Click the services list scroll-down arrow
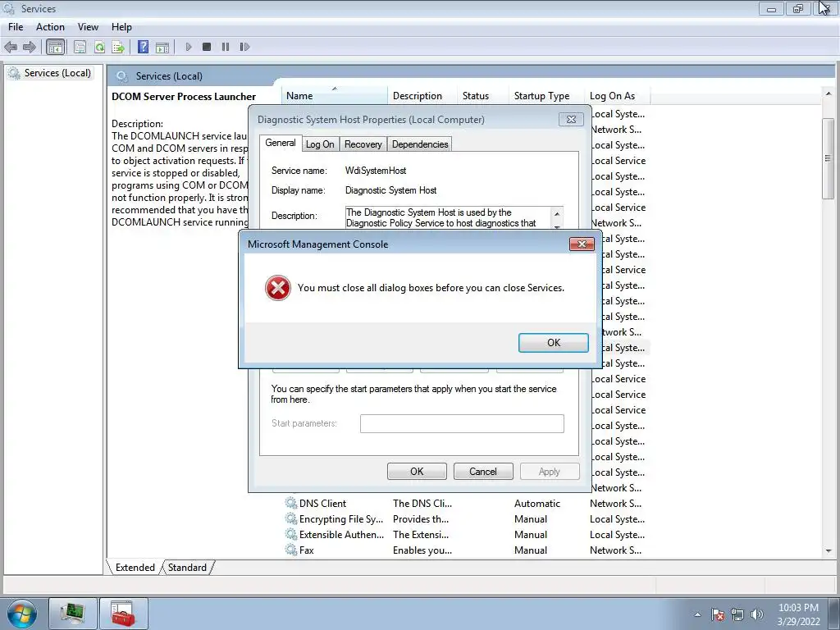The height and width of the screenshot is (630, 840). (829, 550)
